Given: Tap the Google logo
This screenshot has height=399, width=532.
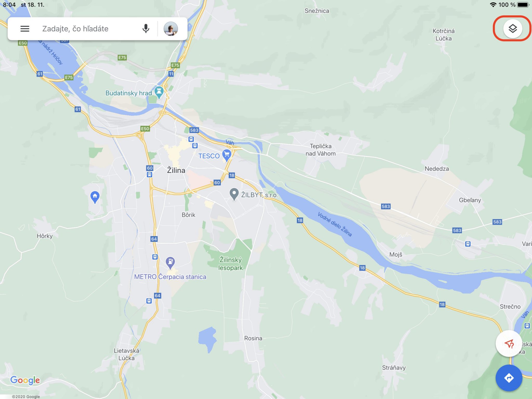Looking at the screenshot, I should tap(25, 380).
